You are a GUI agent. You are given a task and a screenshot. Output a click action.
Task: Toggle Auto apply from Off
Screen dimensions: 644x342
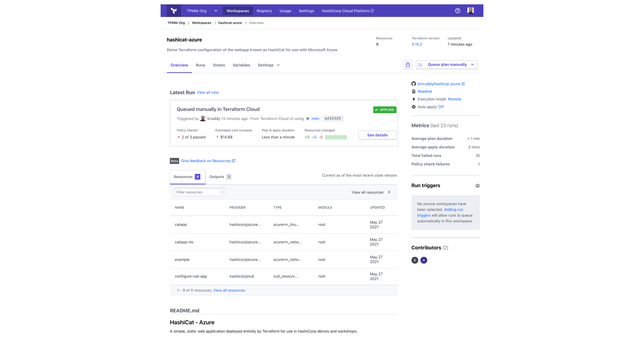click(x=441, y=107)
